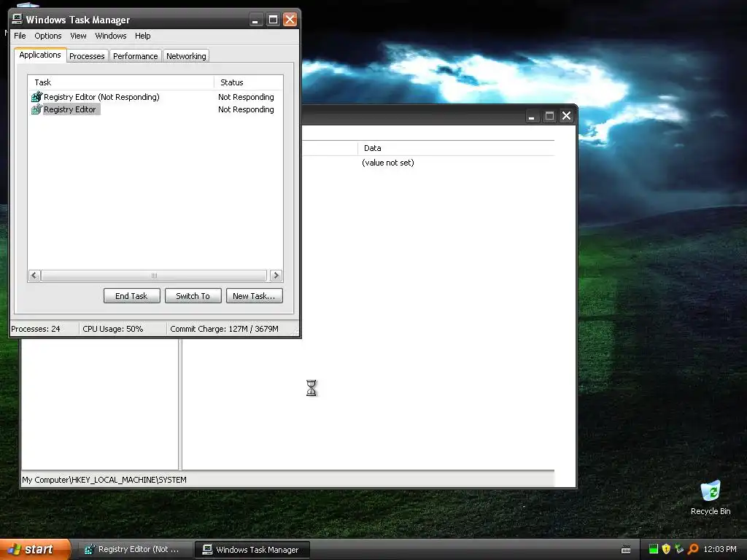Open the View menu
Image resolution: width=747 pixels, height=560 pixels.
click(78, 36)
